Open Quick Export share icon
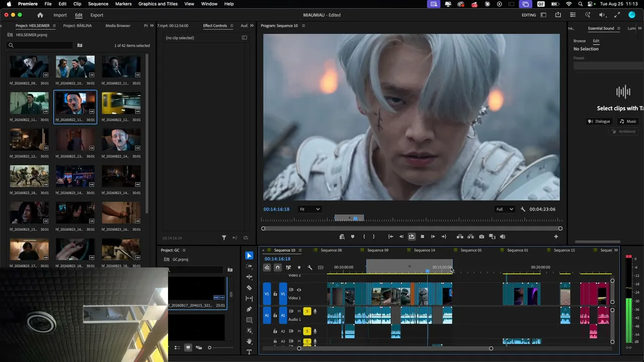644x362 pixels. [558, 15]
